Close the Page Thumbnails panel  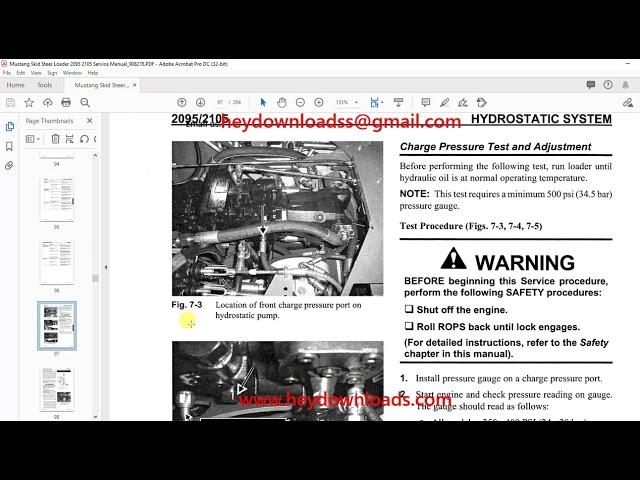tap(89, 121)
